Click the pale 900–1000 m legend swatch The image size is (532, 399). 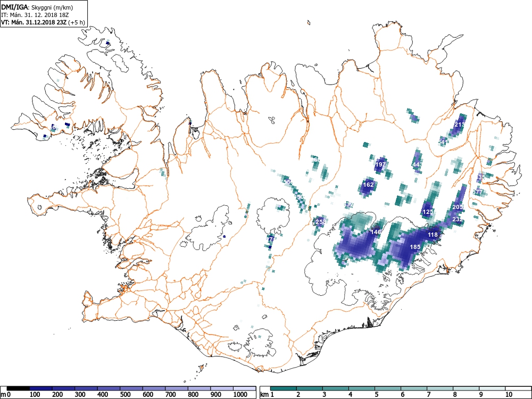pos(222,388)
